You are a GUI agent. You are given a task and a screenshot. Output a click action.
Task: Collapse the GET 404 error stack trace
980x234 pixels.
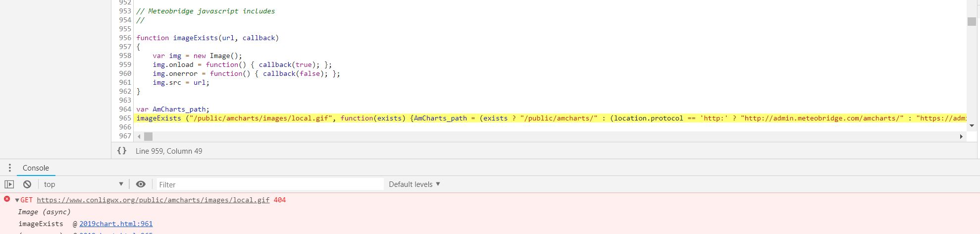[17, 200]
